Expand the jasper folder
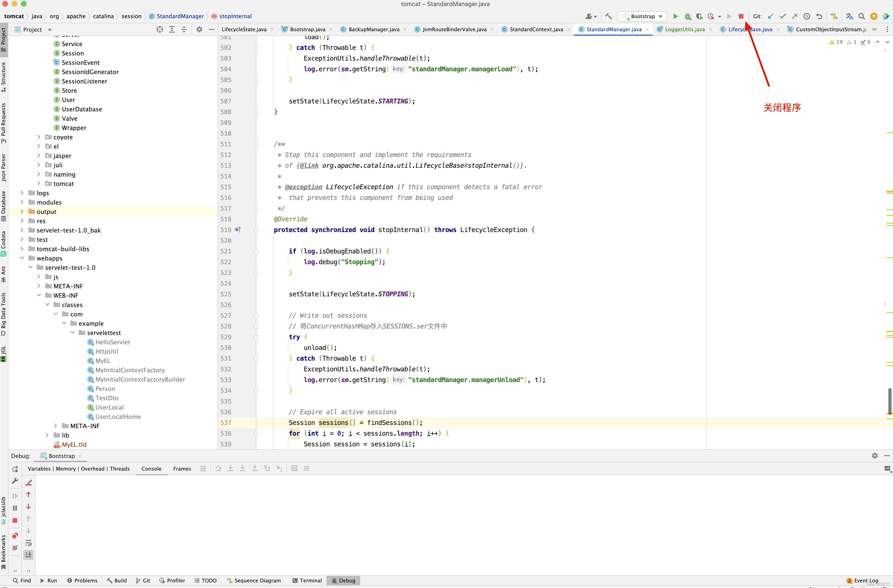The height and width of the screenshot is (588, 893). click(39, 155)
